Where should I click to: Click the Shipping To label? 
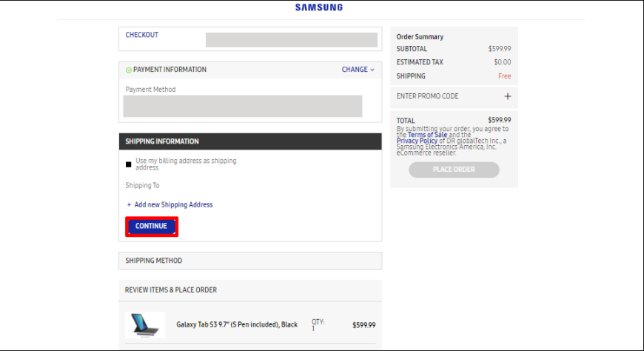142,185
